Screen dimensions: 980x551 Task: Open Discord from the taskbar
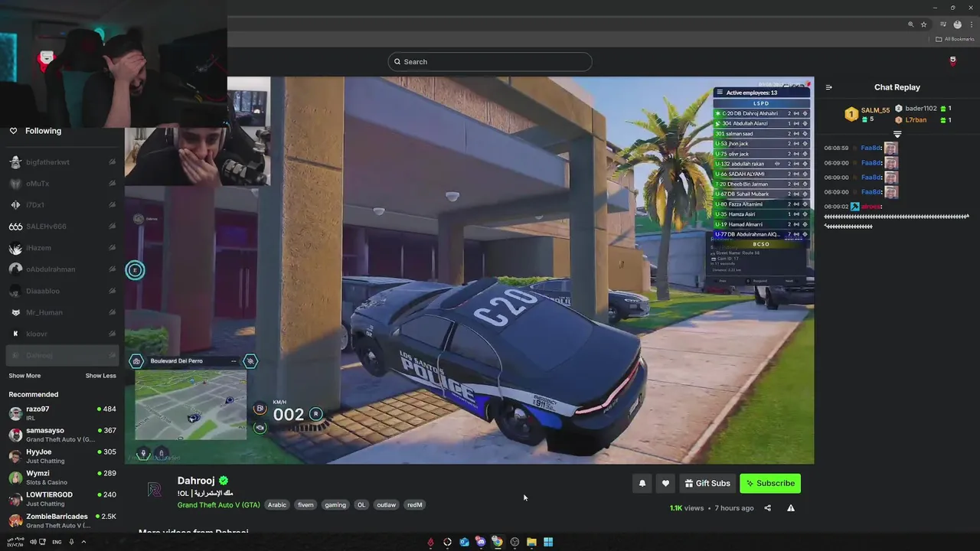tap(481, 542)
